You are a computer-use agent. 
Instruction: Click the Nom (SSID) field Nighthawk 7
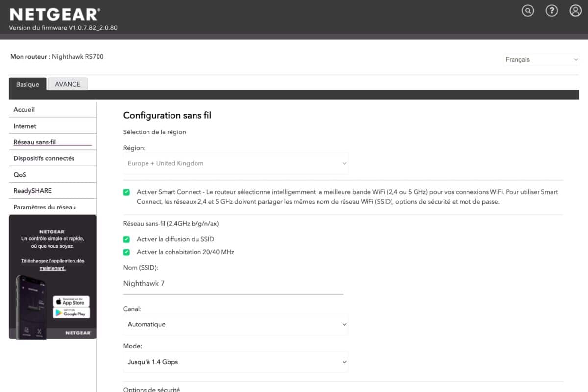233,284
